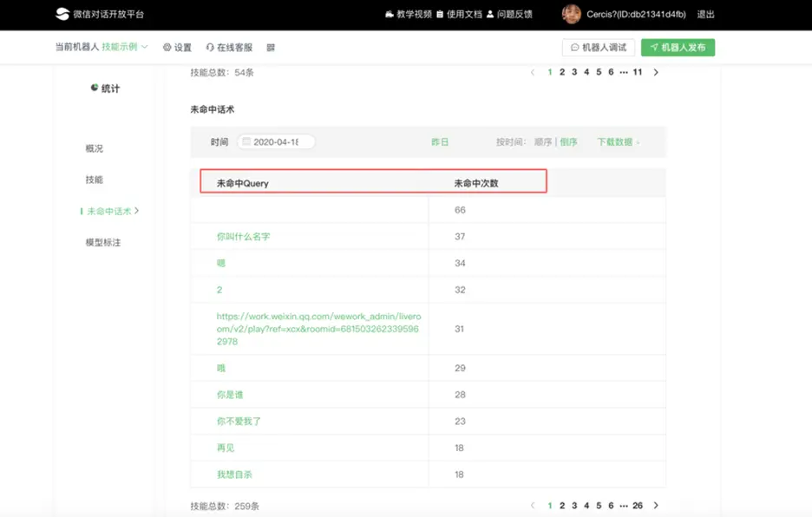Select 未命中话术 in the sidebar
This screenshot has height=517, width=812.
109,211
